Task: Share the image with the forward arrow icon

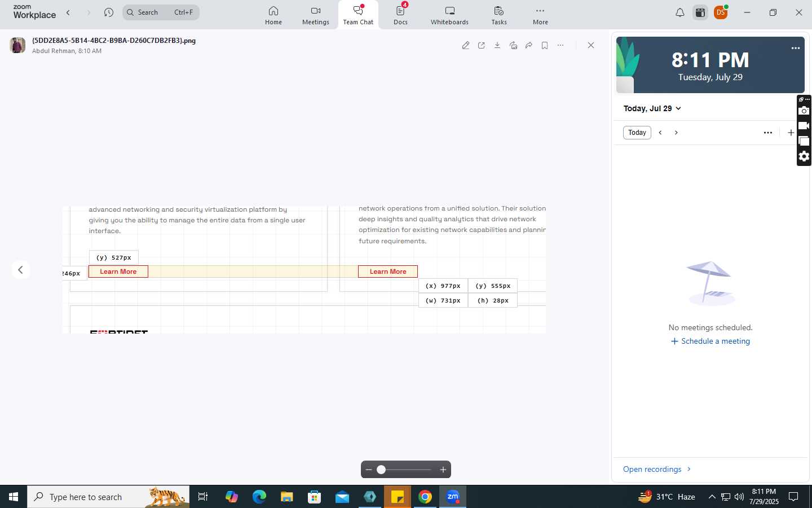Action: click(x=529, y=45)
